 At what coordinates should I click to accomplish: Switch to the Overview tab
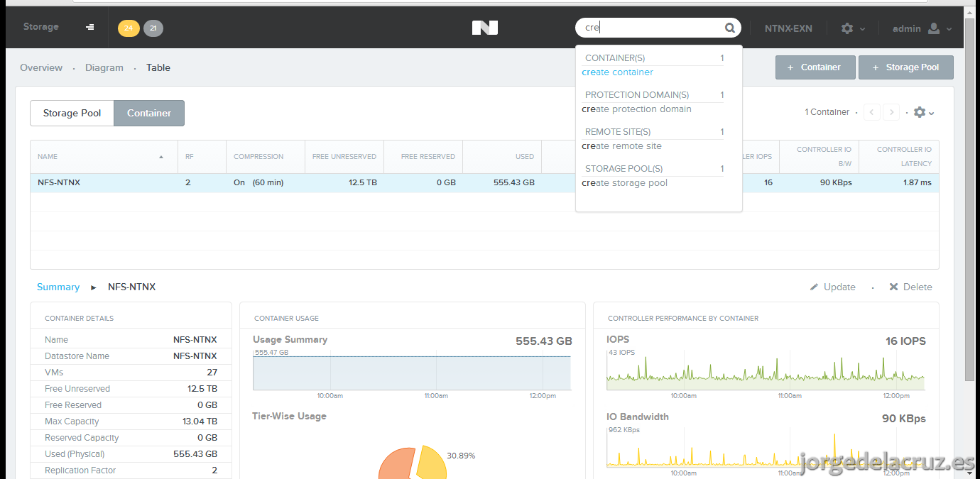41,67
